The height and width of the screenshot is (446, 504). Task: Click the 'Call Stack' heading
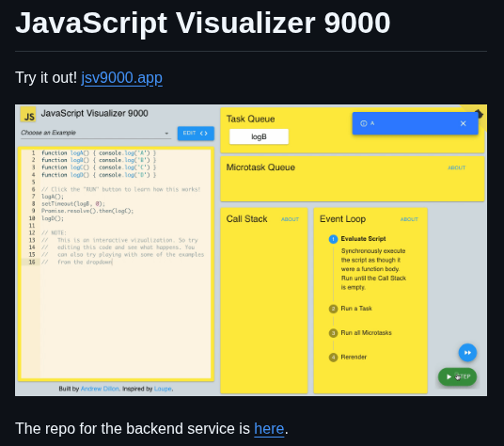pos(247,219)
